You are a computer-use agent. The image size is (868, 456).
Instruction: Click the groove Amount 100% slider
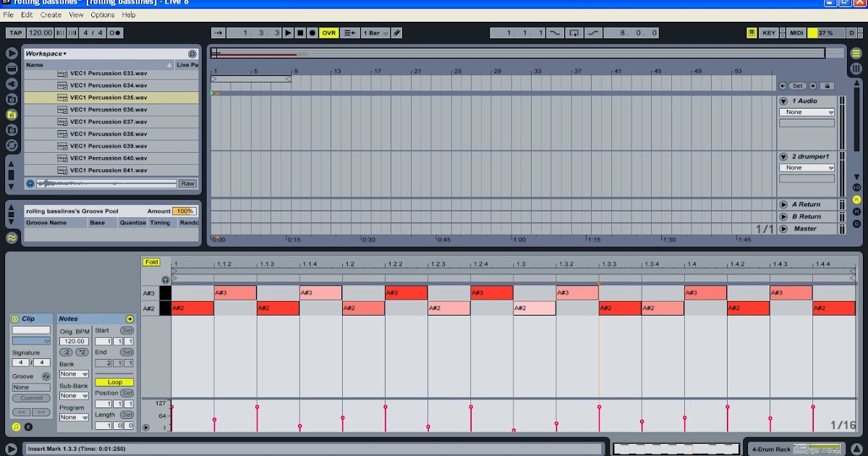(x=183, y=211)
